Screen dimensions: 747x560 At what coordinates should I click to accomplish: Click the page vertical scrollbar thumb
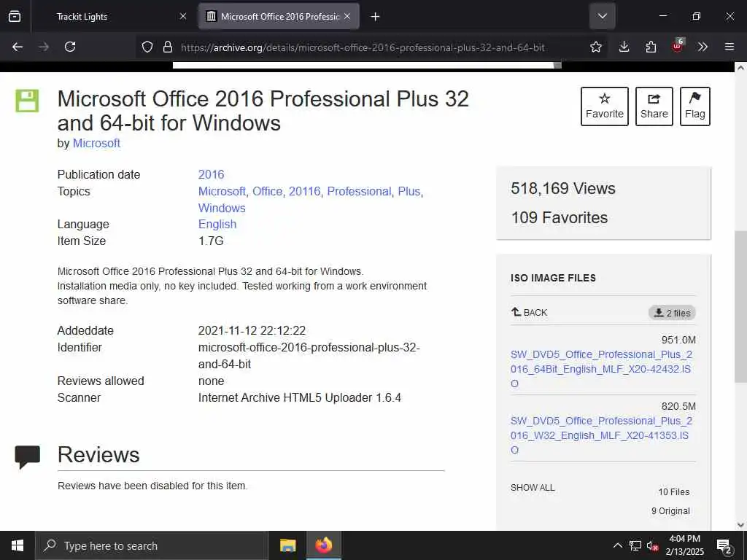pyautogui.click(x=740, y=306)
